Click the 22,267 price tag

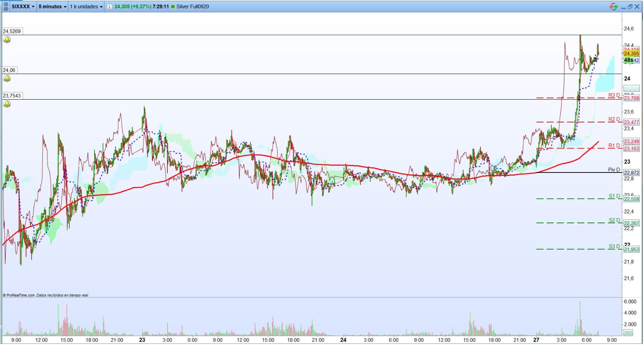click(631, 223)
